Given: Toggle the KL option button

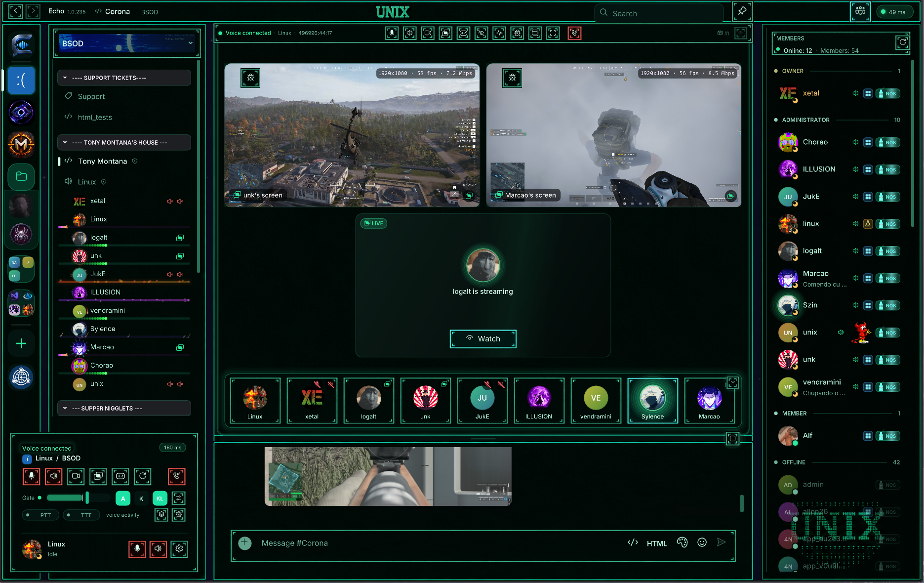Looking at the screenshot, I should [x=160, y=499].
